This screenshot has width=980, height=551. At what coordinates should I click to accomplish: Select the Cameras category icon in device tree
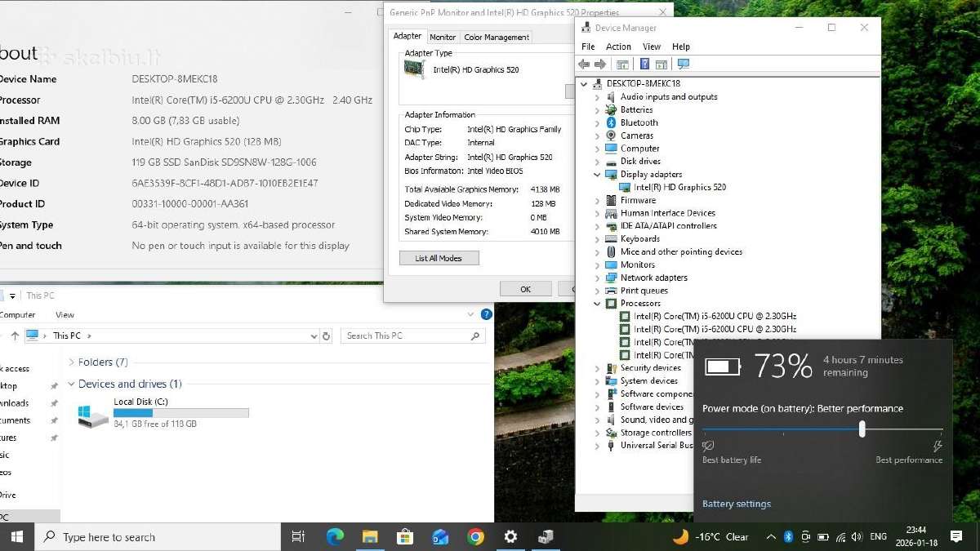click(x=611, y=136)
